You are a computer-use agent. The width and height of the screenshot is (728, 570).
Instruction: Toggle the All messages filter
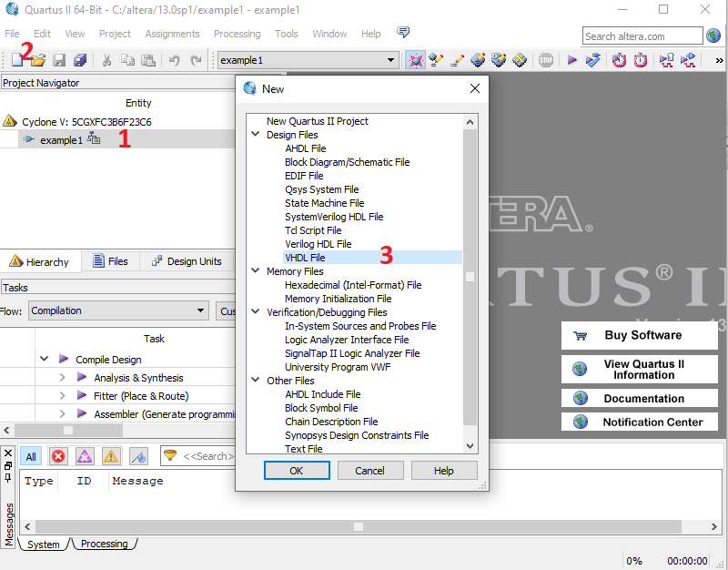pos(31,457)
